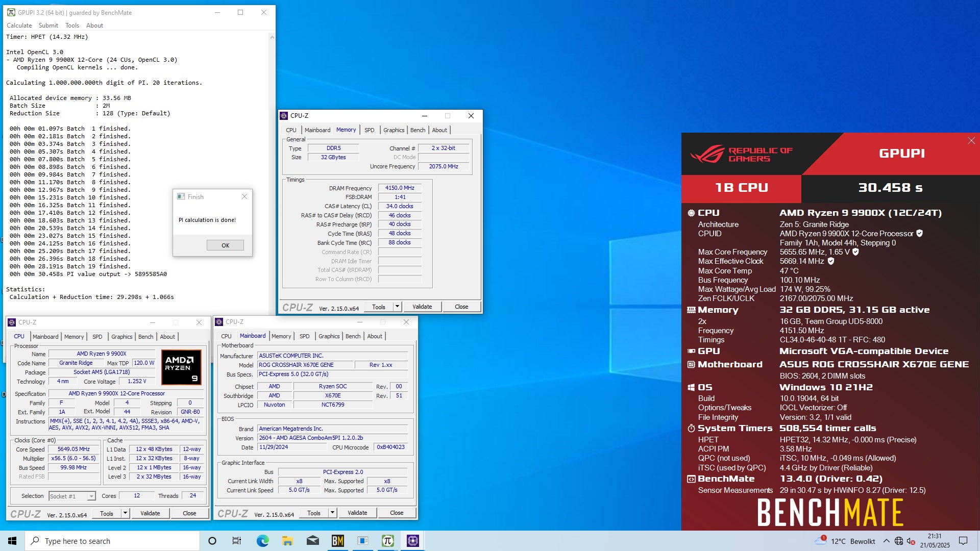Minimize the Memory CPU-Z window
Image resolution: width=980 pixels, height=551 pixels.
tap(424, 116)
